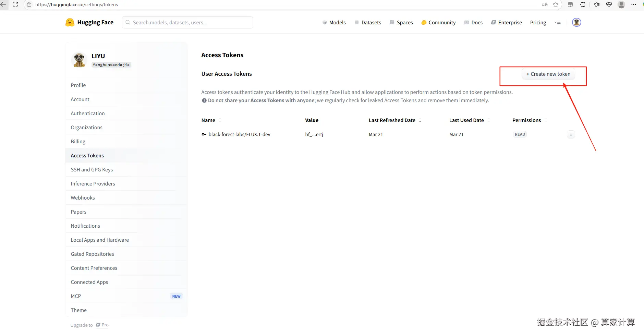Screen dimensions: 644x336
Task: Click the Value column header
Action: click(x=312, y=120)
